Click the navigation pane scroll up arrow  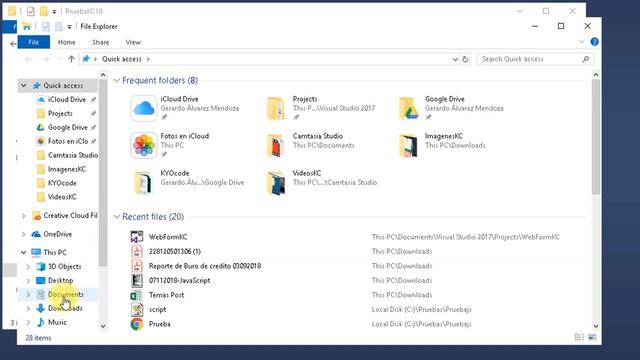click(103, 75)
